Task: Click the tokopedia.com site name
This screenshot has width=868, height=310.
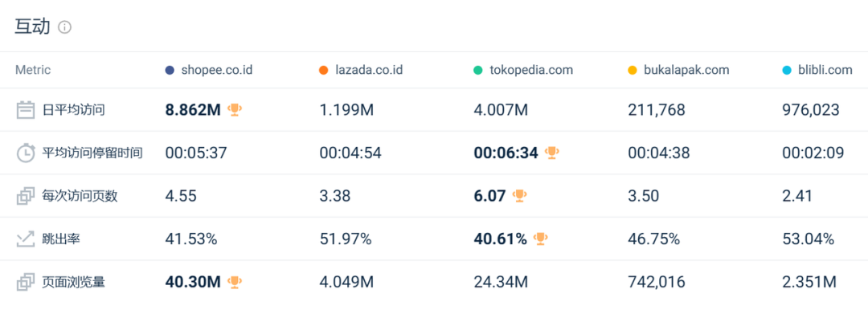Action: coord(531,71)
